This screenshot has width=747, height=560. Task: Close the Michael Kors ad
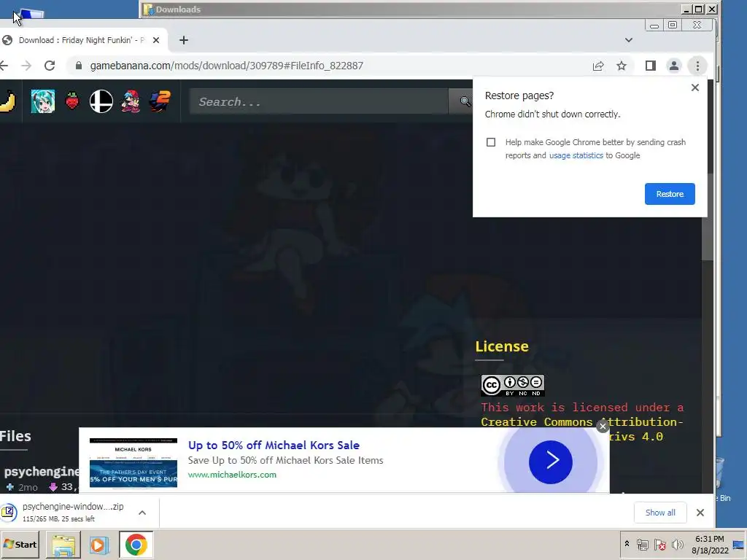[603, 426]
